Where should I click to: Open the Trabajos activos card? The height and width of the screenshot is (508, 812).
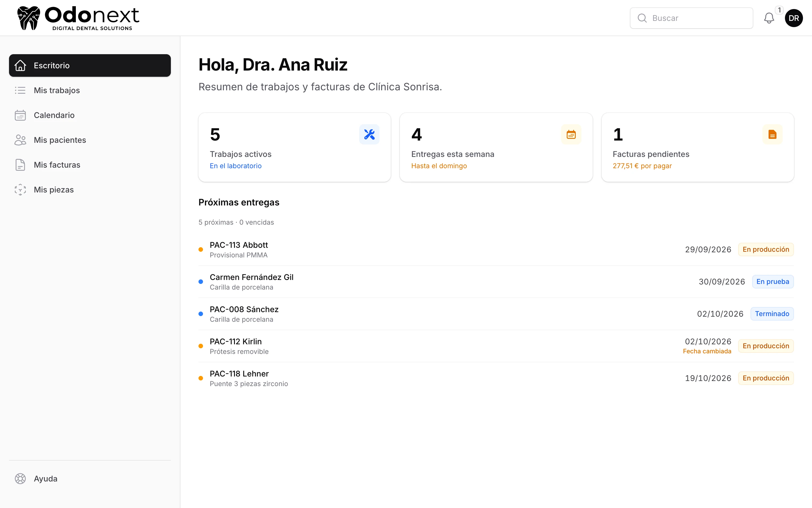click(x=295, y=147)
